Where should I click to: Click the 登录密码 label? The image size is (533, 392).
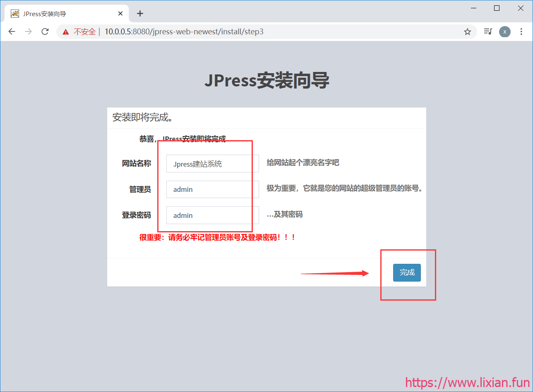[x=137, y=215]
